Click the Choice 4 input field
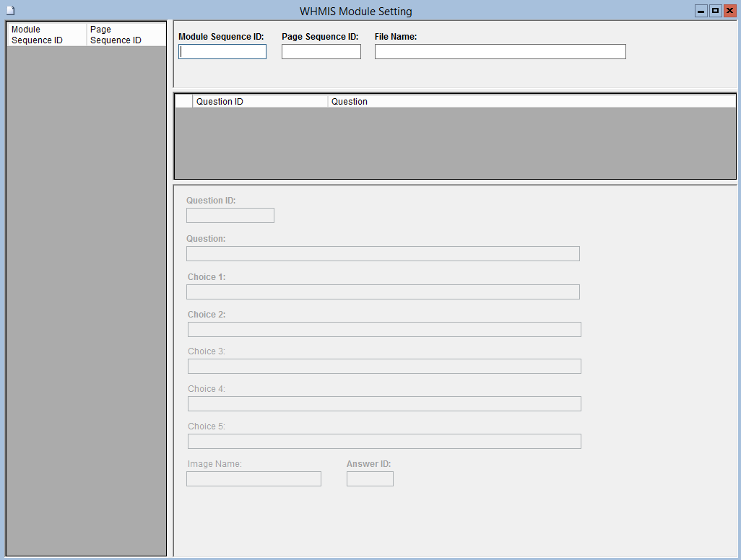Image resolution: width=741 pixels, height=560 pixels. 384,404
